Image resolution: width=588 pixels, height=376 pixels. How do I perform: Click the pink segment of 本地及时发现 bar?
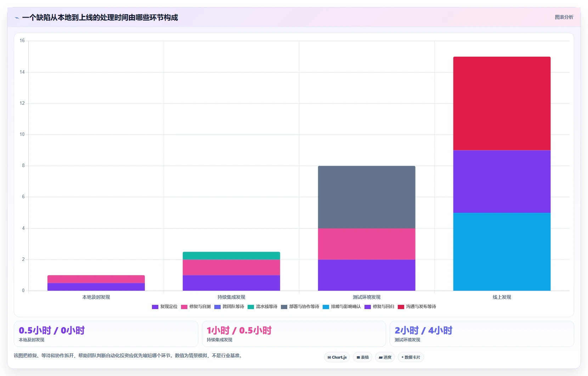point(96,279)
